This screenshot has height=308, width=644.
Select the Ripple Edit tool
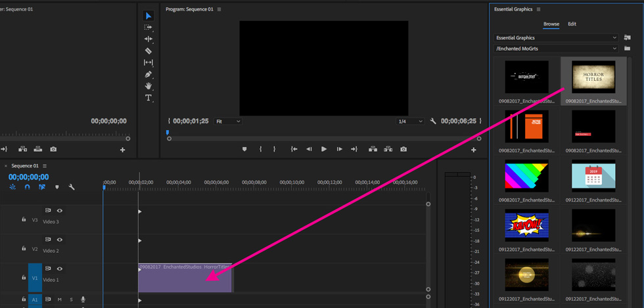point(149,39)
